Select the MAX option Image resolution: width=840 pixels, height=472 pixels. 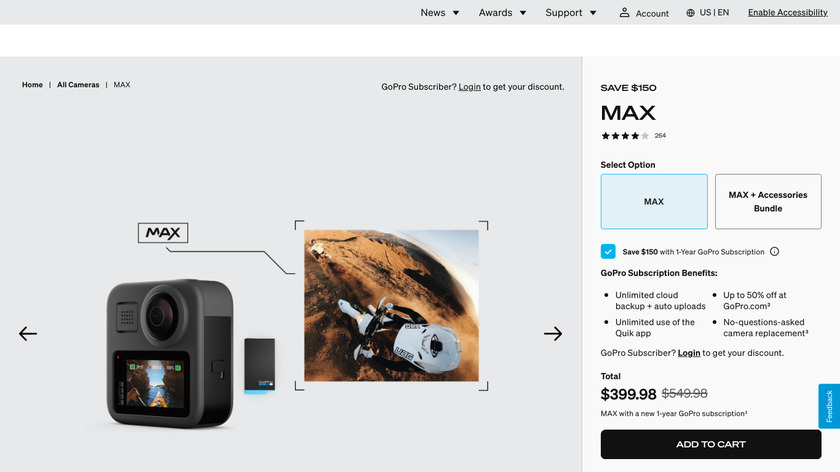click(x=654, y=201)
